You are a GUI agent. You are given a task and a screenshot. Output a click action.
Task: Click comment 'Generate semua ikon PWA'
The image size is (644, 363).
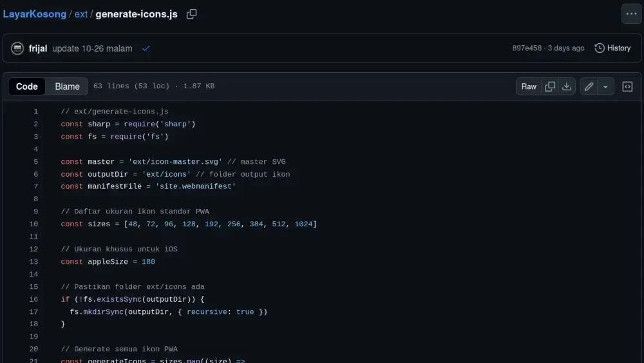[119, 349]
